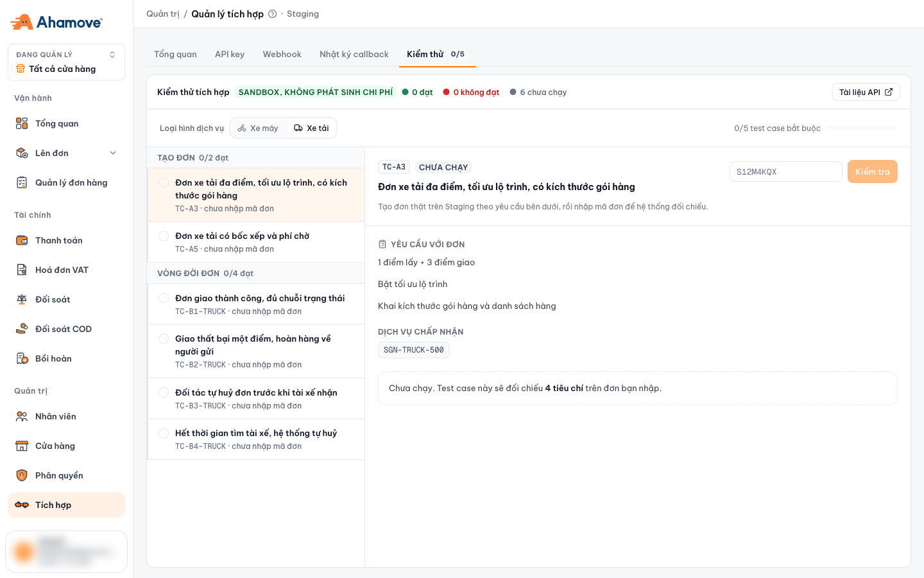Click the Bồi hoàn icon

[x=22, y=358]
